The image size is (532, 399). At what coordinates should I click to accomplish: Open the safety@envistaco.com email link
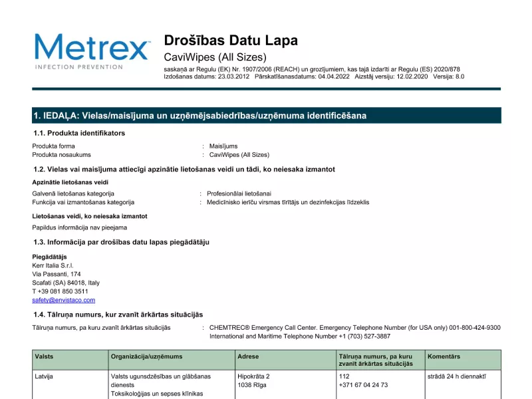63,300
